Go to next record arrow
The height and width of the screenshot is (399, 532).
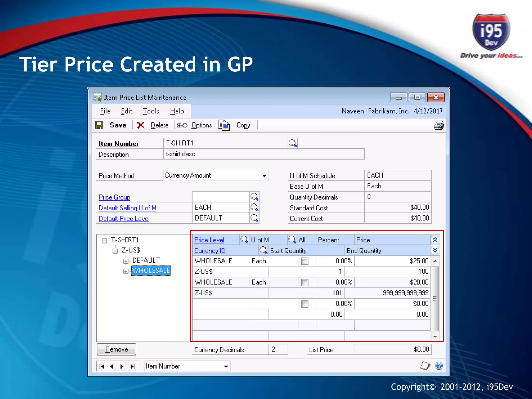click(122, 366)
